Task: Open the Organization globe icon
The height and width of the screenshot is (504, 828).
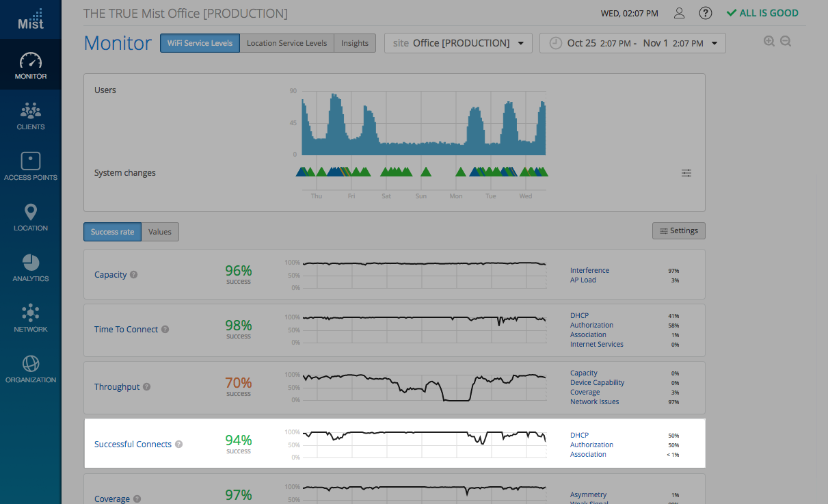Action: click(31, 369)
